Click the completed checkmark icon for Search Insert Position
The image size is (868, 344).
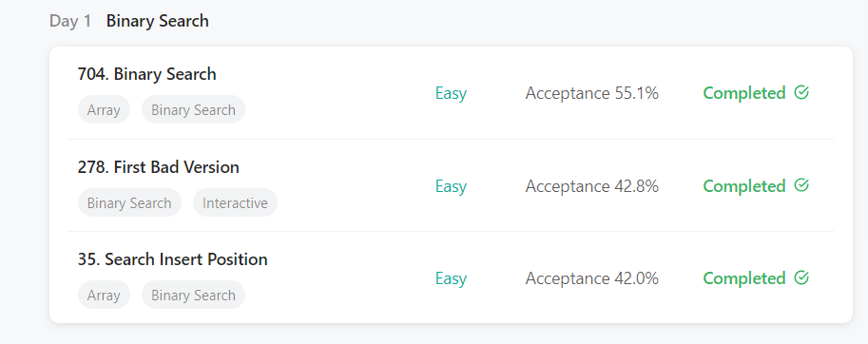[801, 277]
